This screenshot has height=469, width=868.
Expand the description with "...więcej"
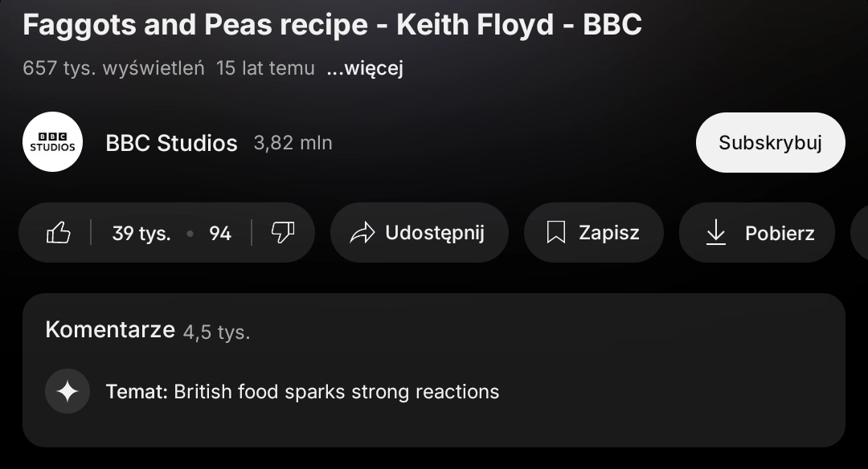pyautogui.click(x=365, y=68)
